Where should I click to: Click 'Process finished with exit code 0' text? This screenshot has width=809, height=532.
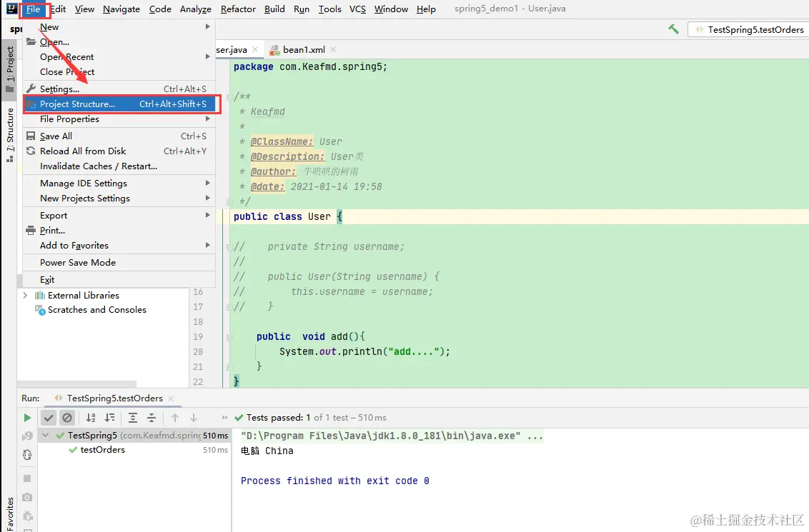coord(335,481)
